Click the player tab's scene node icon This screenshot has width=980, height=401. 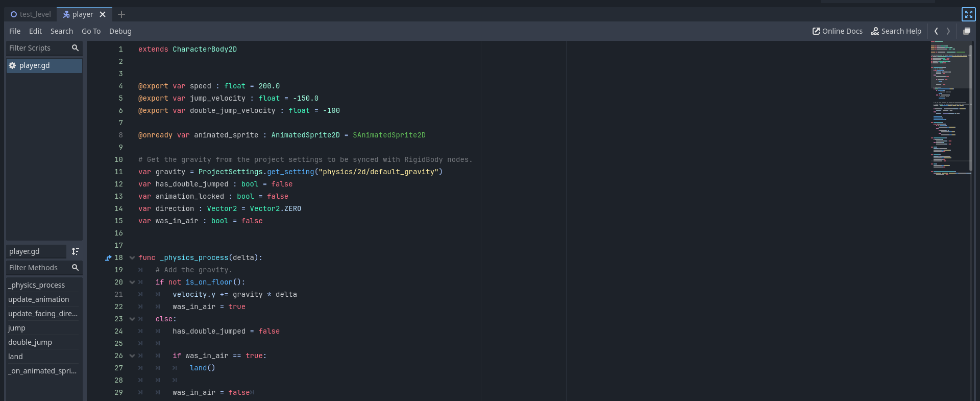[66, 14]
